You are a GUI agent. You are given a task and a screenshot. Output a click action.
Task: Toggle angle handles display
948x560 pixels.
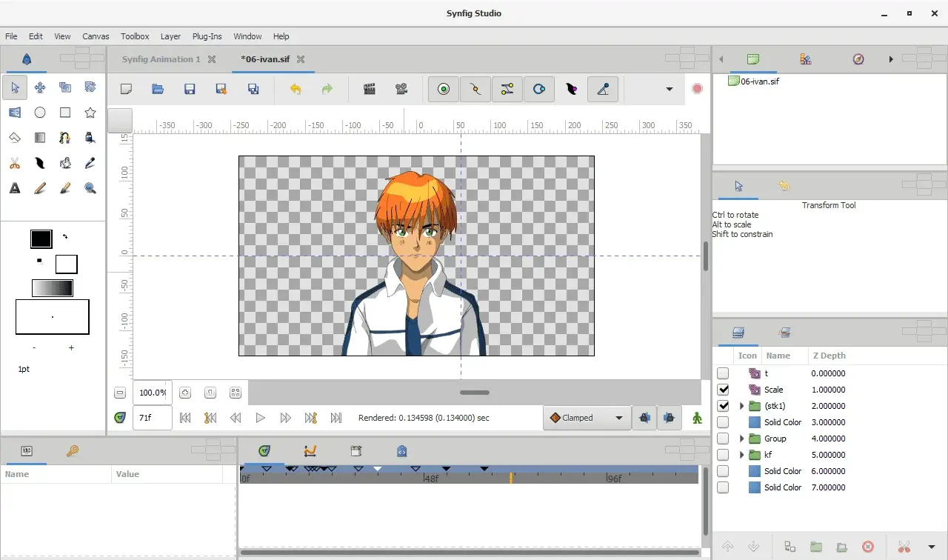(603, 89)
